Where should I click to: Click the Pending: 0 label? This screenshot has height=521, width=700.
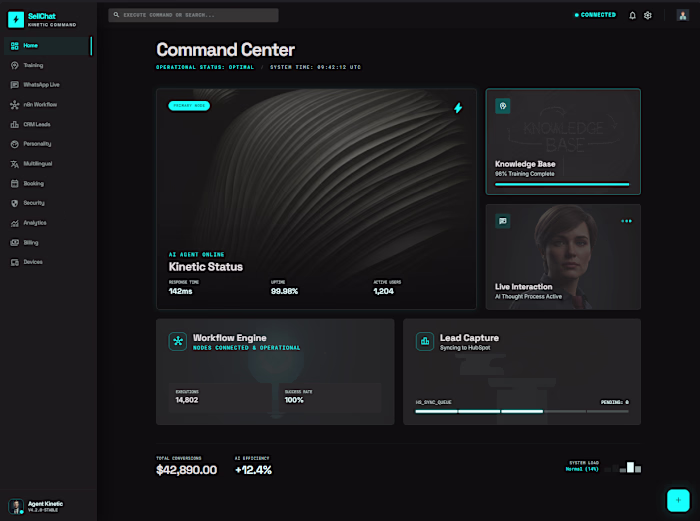click(615, 402)
